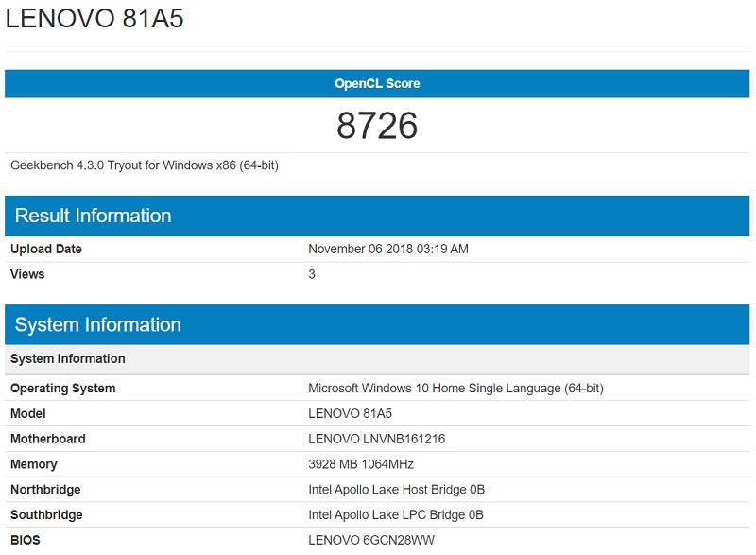Select the Southbridge row label
756x555 pixels.
coord(45,515)
